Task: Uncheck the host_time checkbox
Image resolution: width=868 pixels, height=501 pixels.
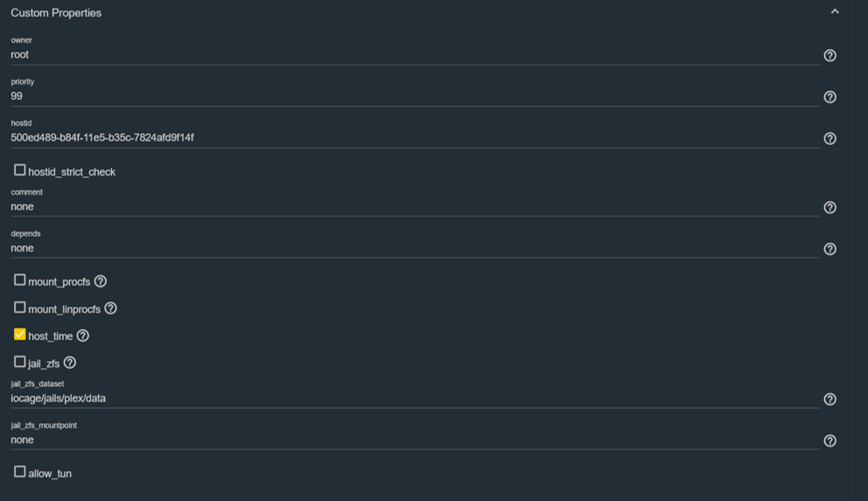Action: pos(19,335)
